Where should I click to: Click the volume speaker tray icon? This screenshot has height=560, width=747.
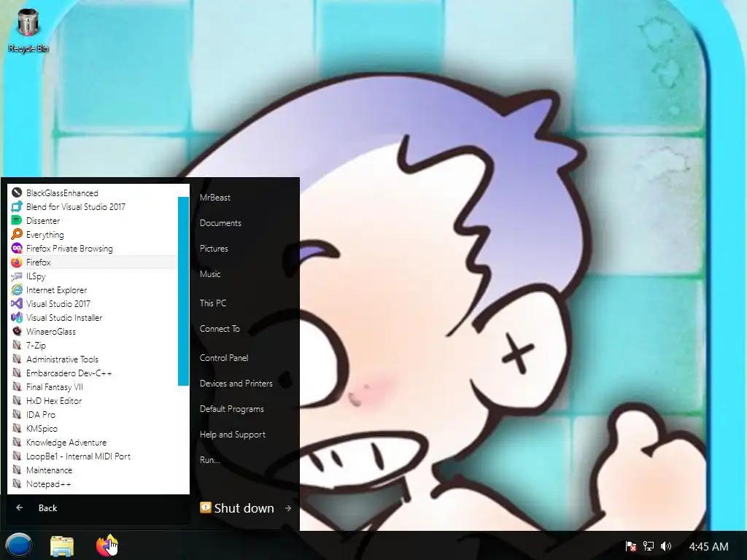point(666,546)
